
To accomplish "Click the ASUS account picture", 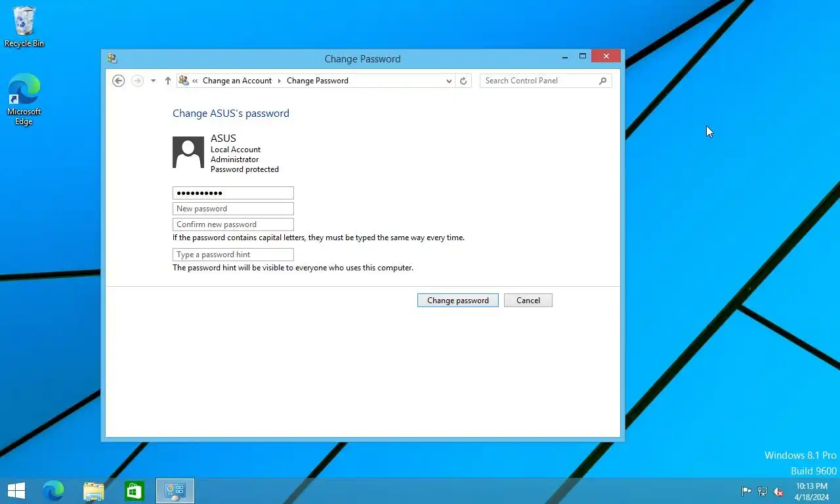I will [x=188, y=152].
